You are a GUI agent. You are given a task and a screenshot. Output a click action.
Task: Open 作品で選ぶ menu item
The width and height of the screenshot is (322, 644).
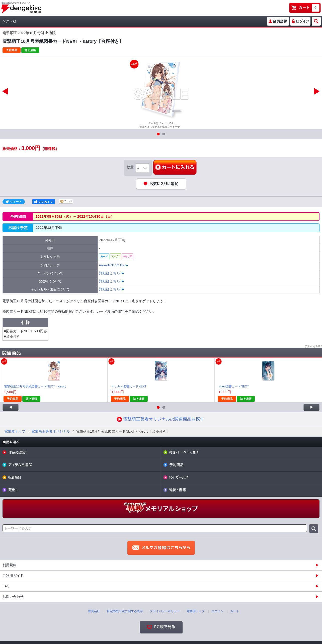pos(80,452)
